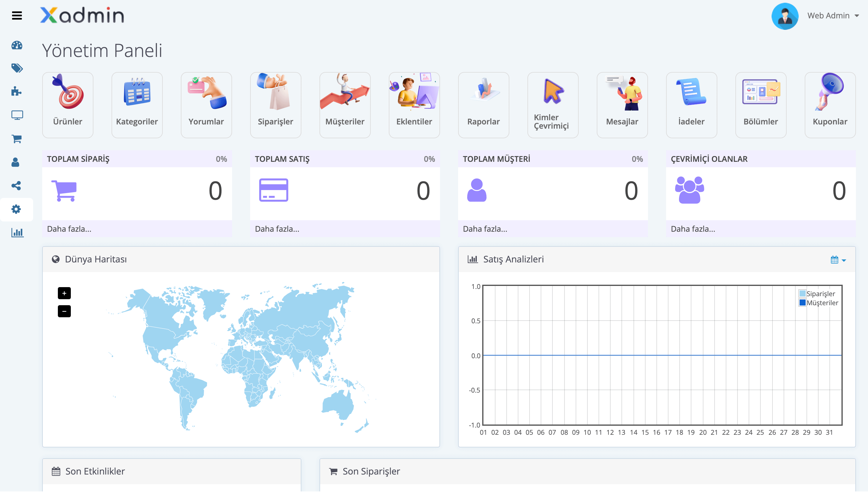This screenshot has height=492, width=868.
Task: Click Daha fazla under Çevrimiçi Olanlar
Action: tap(693, 229)
